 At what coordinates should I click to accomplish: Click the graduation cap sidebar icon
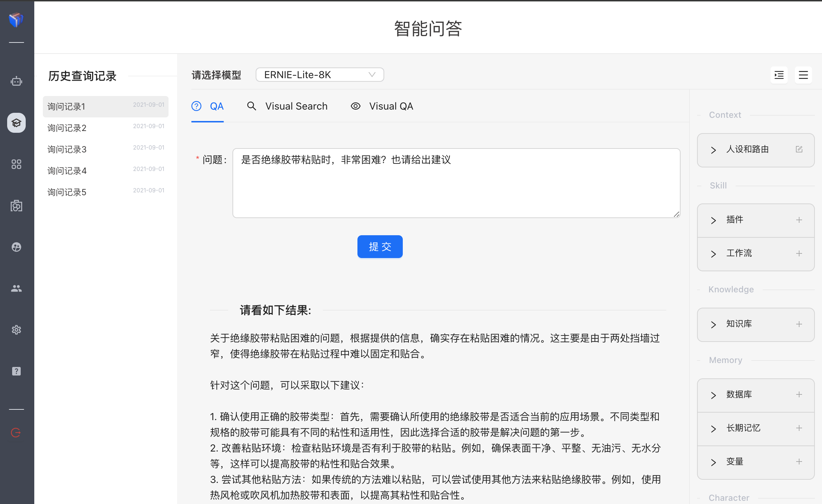[16, 123]
